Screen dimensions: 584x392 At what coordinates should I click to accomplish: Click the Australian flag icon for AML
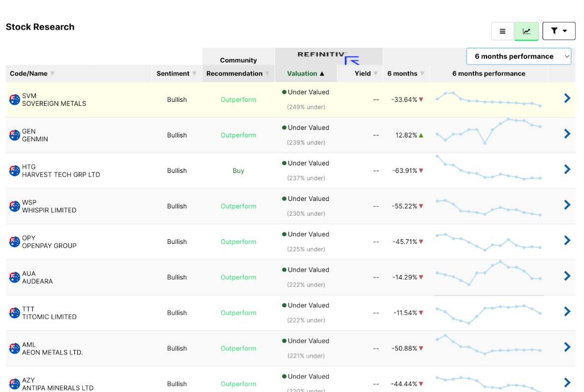pos(14,348)
